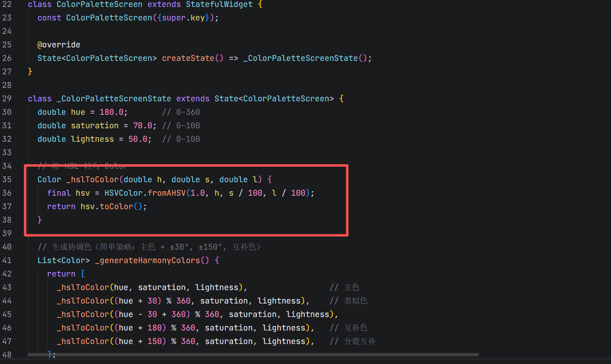This screenshot has height=364, width=611.
Task: Click "_ColorPaletteScreenState" class name on line 29
Action: point(114,98)
